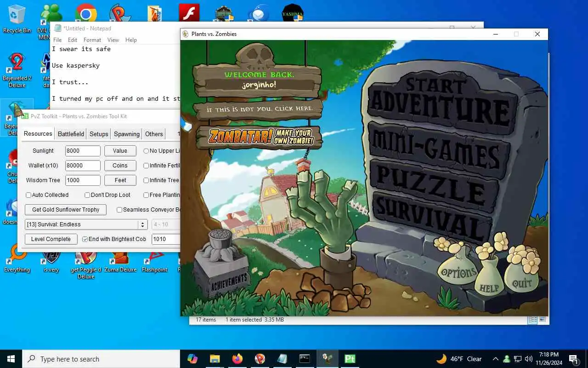Click the Plants vs. Zombies taskbar icon

(x=327, y=359)
